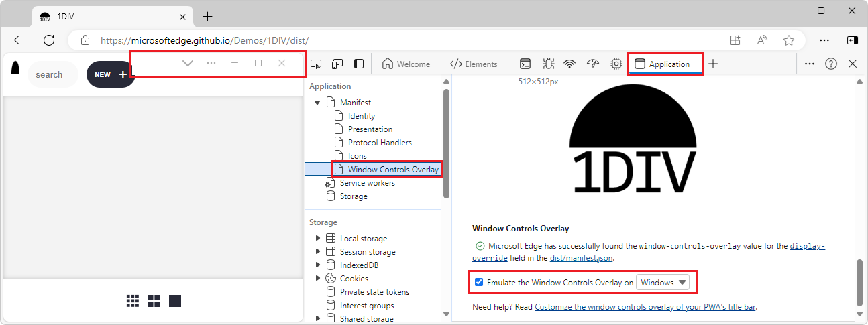Open Customize and control DevTools menu
The width and height of the screenshot is (868, 325).
click(x=810, y=64)
